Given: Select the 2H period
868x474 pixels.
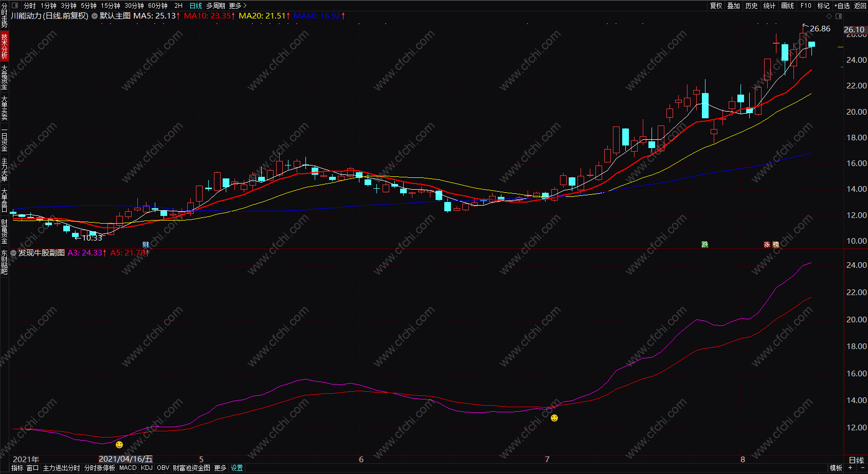Looking at the screenshot, I should pos(178,6).
